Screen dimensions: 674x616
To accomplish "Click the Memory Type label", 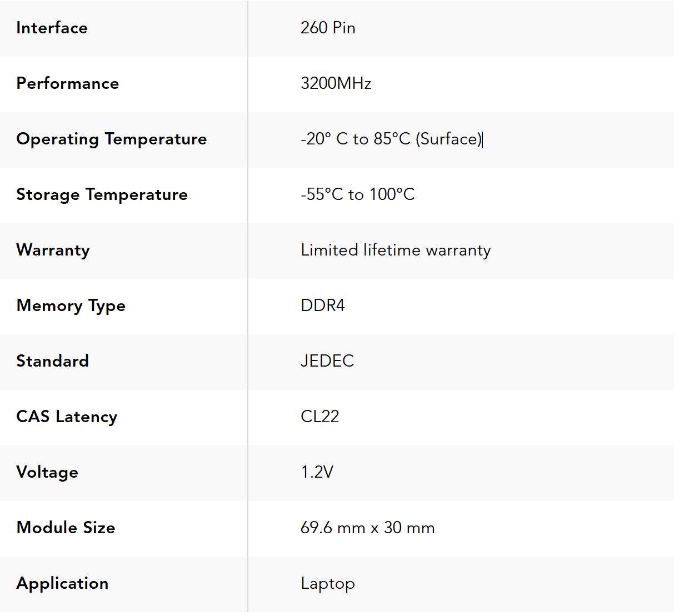I will coord(71,306).
